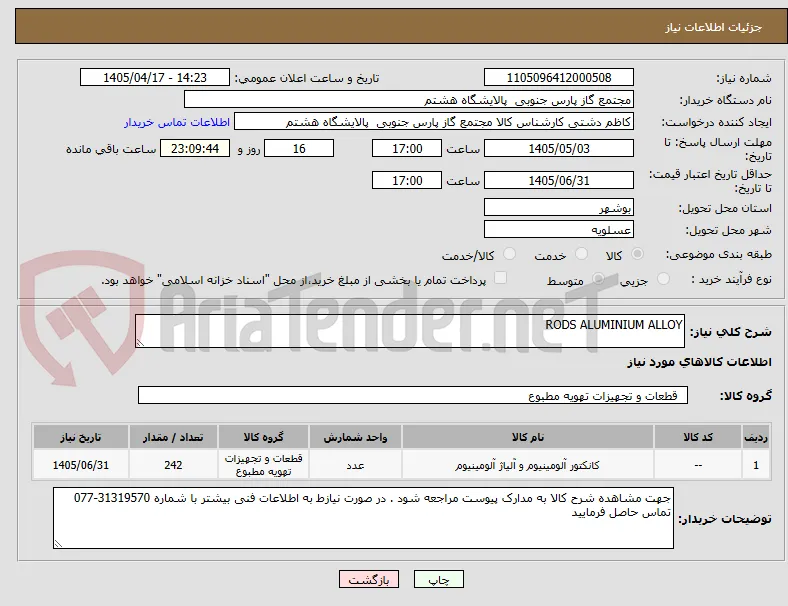Click the buyer notes resize handle
The image size is (788, 606).
[58, 544]
